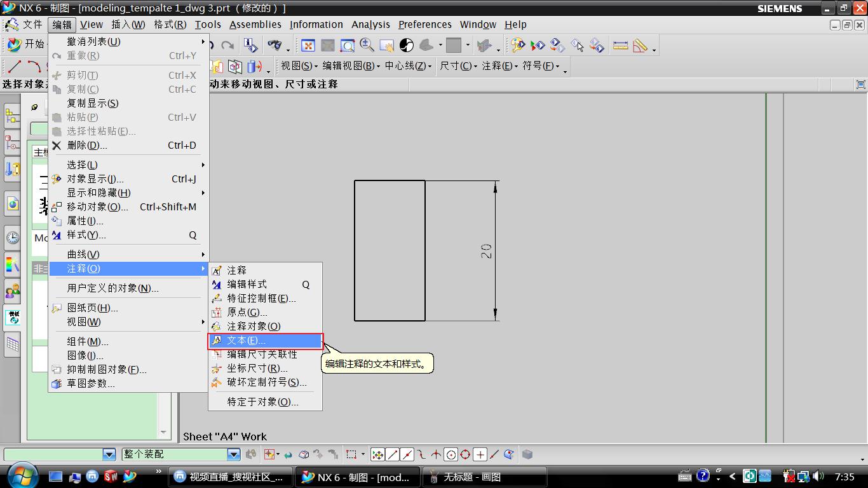Select 删除(D)... in the edit menu
The height and width of the screenshot is (488, 868).
[x=128, y=145]
